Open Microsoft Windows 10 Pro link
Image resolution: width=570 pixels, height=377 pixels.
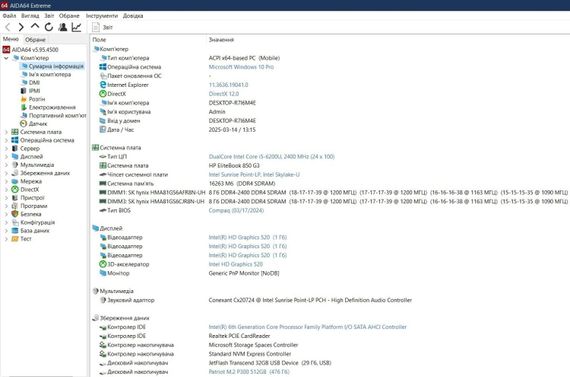(x=241, y=67)
